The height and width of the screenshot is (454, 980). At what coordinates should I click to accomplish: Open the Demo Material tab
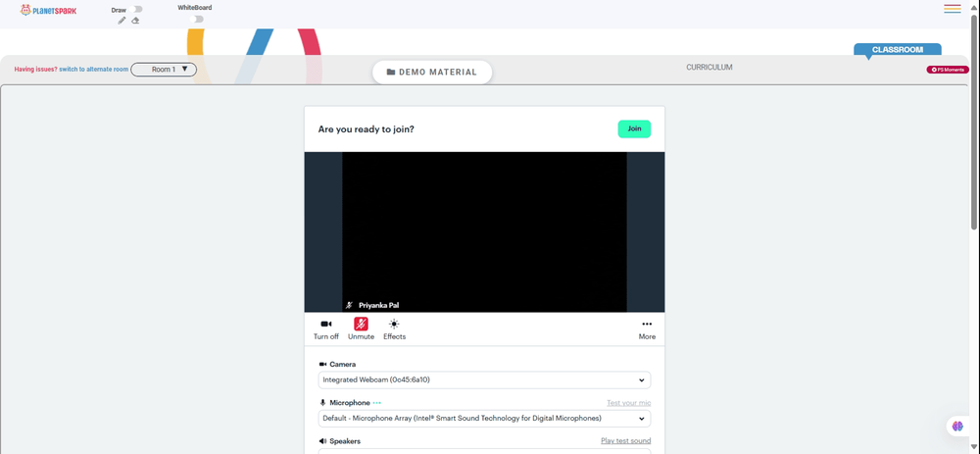coord(432,72)
